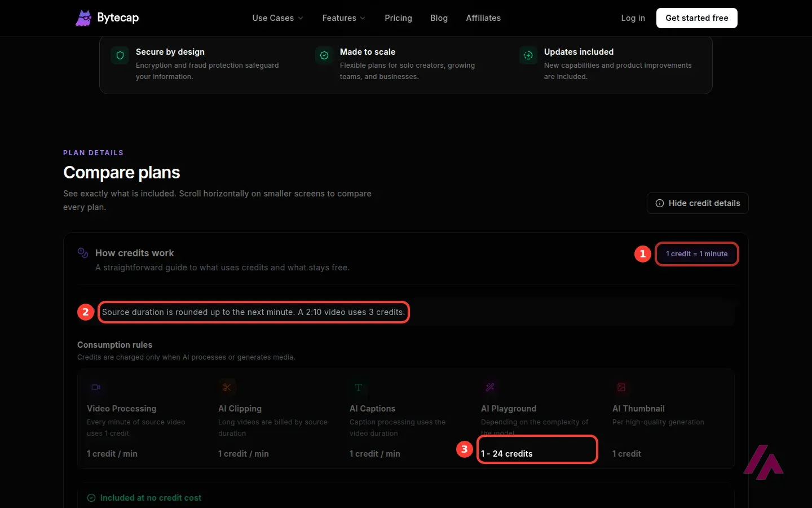Open the Affiliates page
The width and height of the screenshot is (812, 508).
tap(483, 18)
